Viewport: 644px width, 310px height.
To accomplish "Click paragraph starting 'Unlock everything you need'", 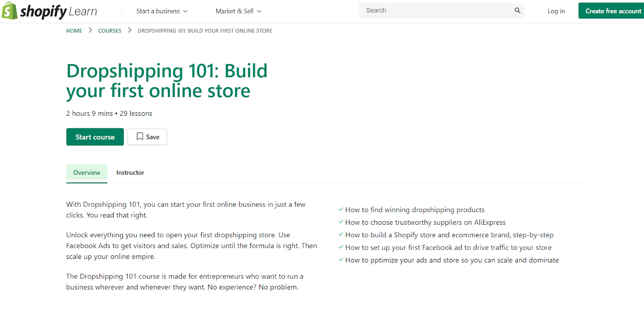I will coord(192,246).
